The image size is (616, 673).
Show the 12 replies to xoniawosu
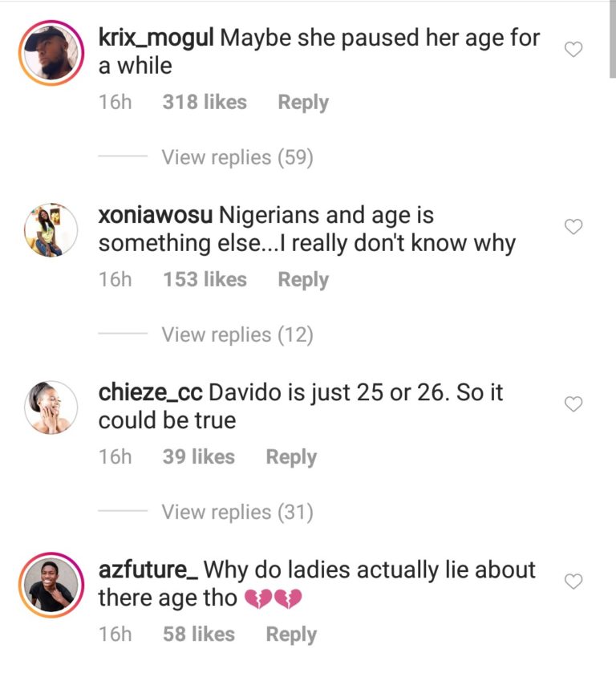pos(237,334)
